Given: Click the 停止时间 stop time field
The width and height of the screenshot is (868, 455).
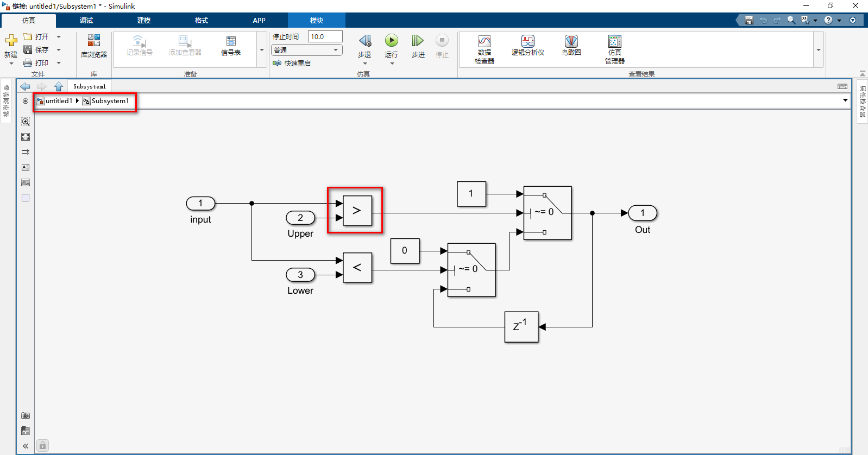Looking at the screenshot, I should (325, 36).
